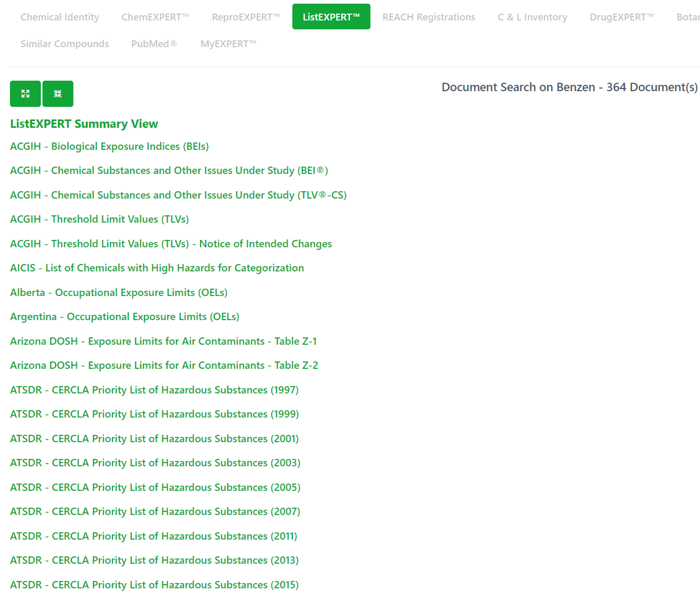
Task: Switch to the PubMed tab
Action: (154, 44)
